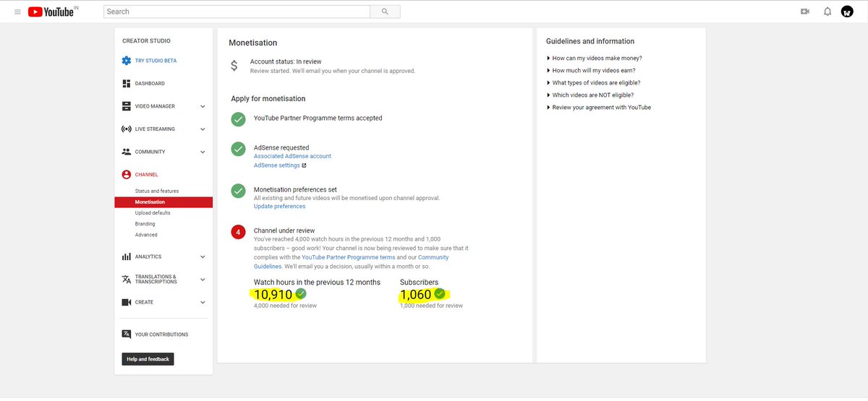
Task: Expand 'How much will my videos earn?'
Action: 592,71
